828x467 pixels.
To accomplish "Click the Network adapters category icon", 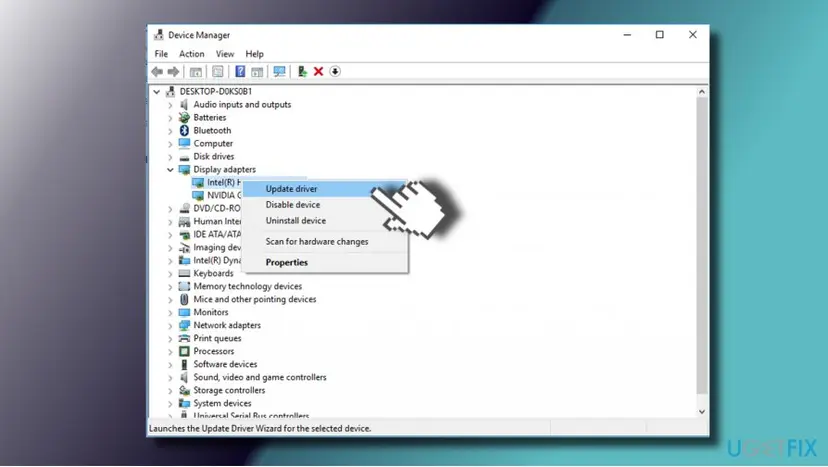I will point(184,325).
